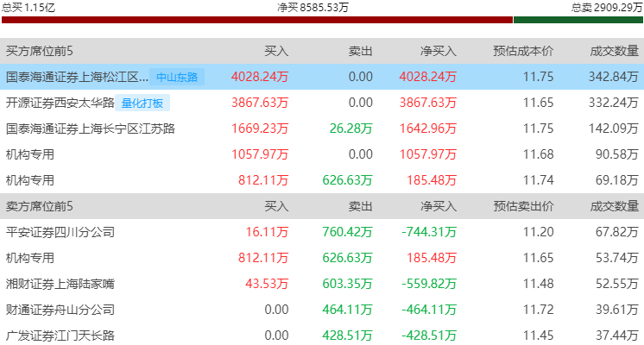The height and width of the screenshot is (345, 644).
Task: Click the 预估成本价 column header
Action: coord(523,51)
